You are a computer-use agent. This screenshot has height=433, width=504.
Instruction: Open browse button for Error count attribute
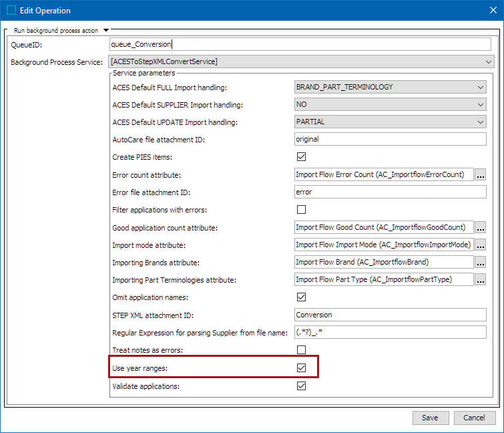tap(480, 174)
